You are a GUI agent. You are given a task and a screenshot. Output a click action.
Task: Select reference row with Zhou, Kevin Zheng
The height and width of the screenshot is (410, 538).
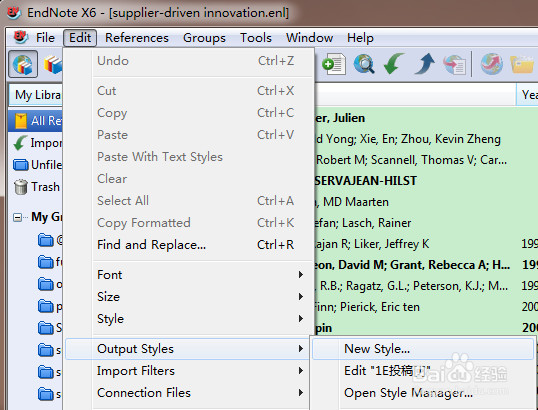tap(426, 139)
